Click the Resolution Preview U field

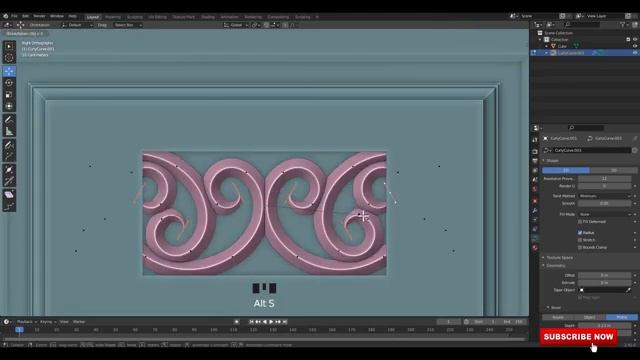click(x=605, y=179)
